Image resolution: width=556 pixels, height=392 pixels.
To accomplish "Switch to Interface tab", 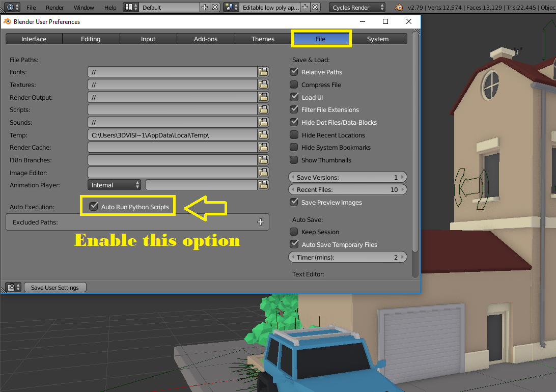I will (34, 39).
